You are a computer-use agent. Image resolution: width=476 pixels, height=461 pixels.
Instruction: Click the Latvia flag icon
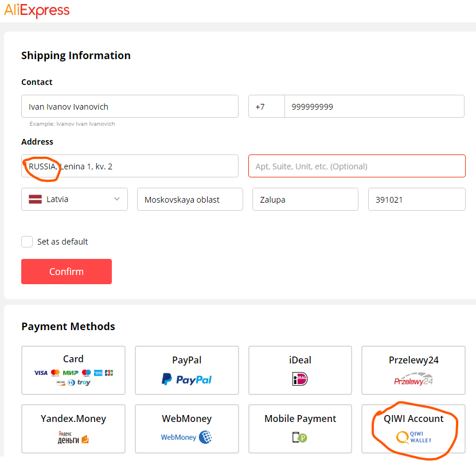pyautogui.click(x=35, y=199)
